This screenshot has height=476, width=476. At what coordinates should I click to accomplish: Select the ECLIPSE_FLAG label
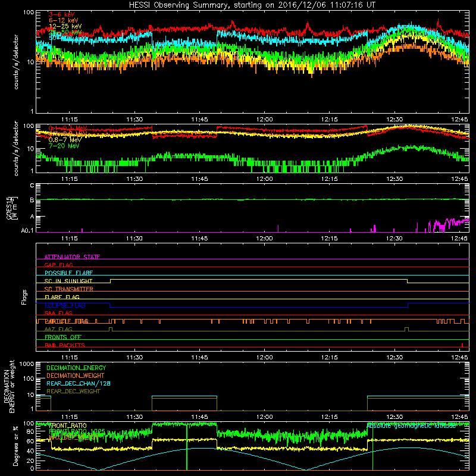(x=65, y=305)
